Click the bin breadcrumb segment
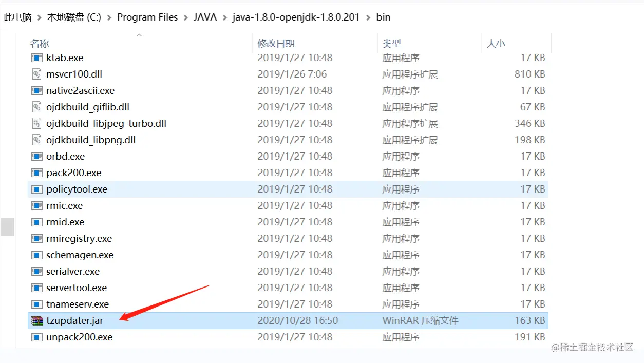The image size is (644, 363). (383, 17)
